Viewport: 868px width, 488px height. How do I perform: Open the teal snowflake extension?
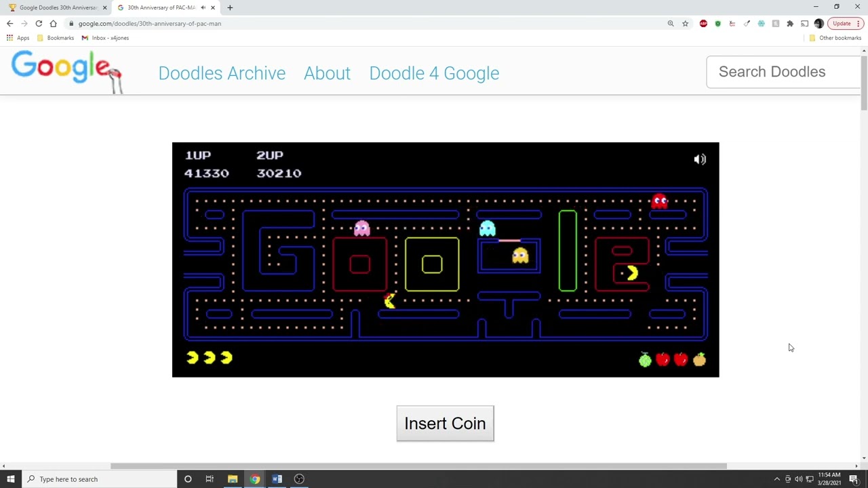tap(761, 24)
